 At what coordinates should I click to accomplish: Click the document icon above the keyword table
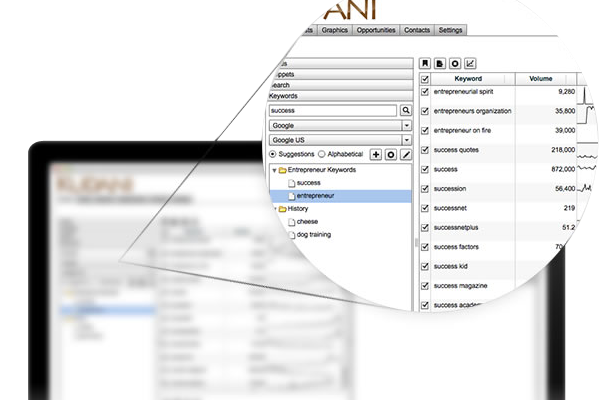[x=440, y=63]
